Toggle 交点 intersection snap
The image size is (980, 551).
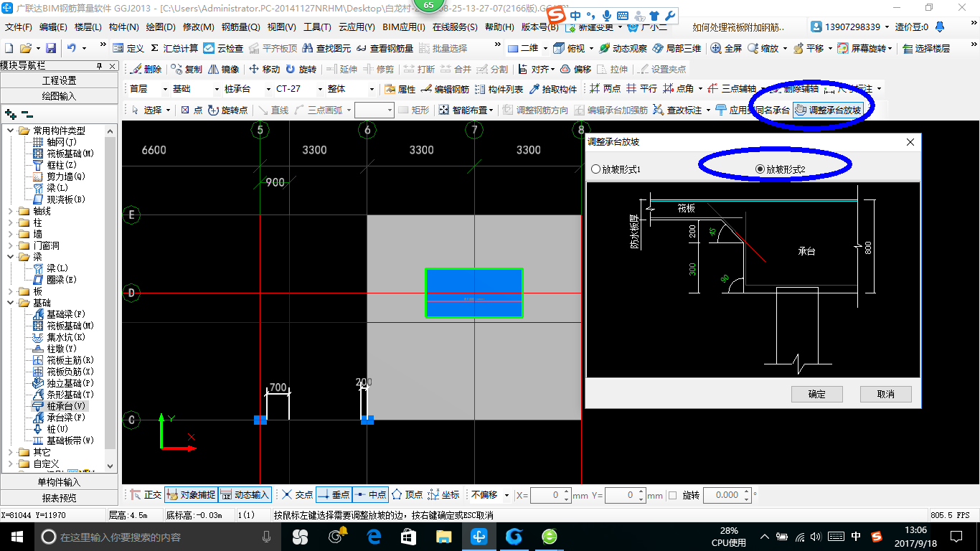[297, 495]
